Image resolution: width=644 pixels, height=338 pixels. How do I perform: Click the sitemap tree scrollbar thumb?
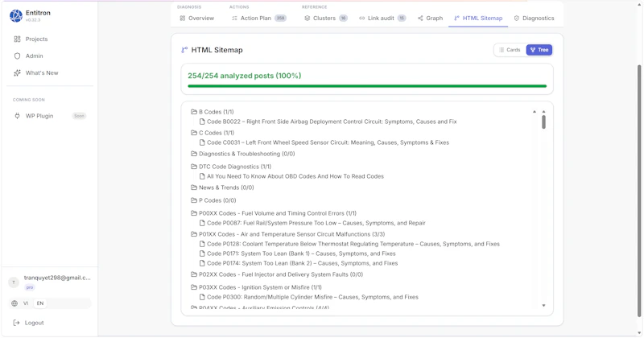pyautogui.click(x=543, y=122)
